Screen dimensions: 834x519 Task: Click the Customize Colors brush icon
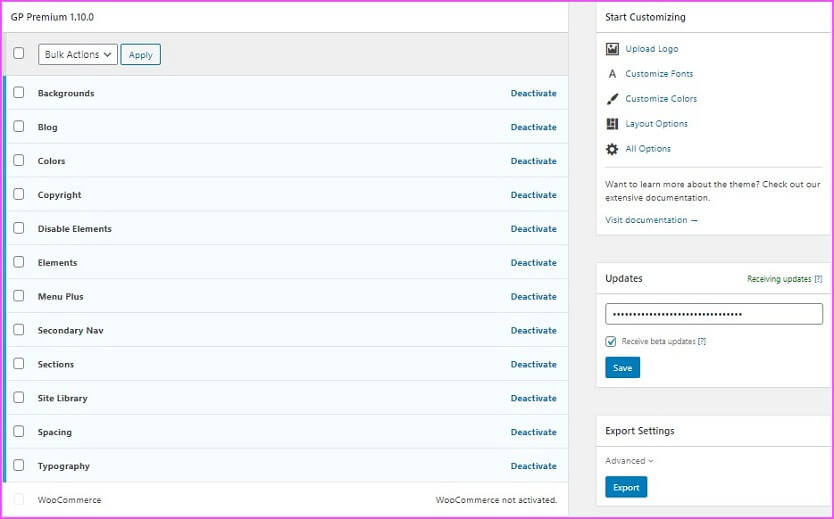click(x=612, y=99)
